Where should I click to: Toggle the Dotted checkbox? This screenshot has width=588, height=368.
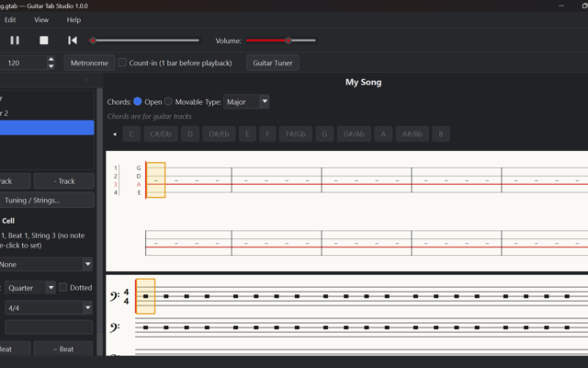pos(63,287)
